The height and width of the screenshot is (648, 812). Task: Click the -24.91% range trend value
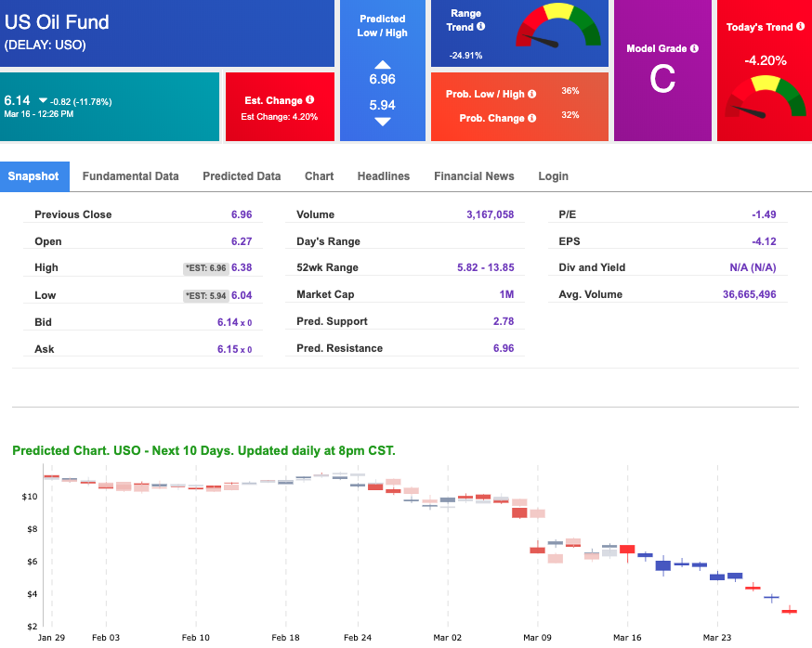click(465, 56)
